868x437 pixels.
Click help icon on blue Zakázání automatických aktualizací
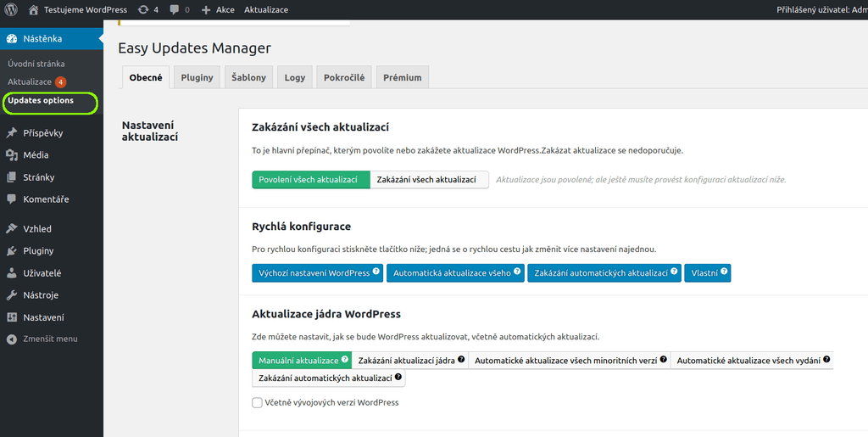(x=674, y=272)
